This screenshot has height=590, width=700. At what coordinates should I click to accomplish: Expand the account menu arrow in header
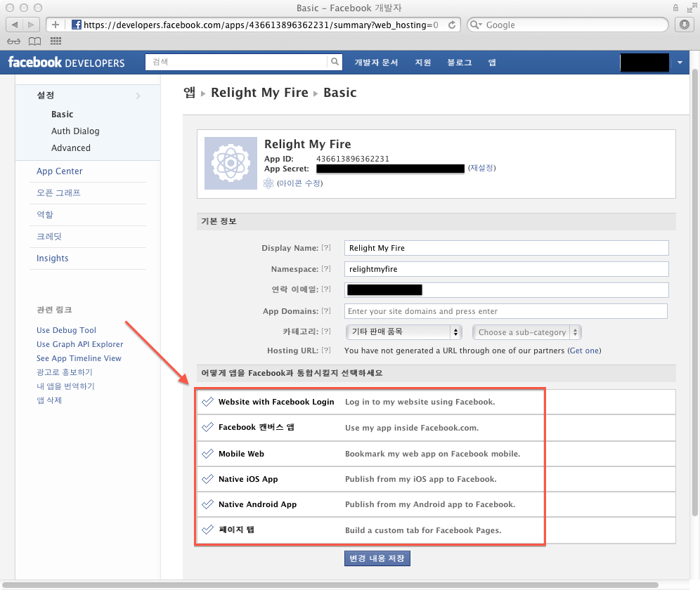coord(680,63)
